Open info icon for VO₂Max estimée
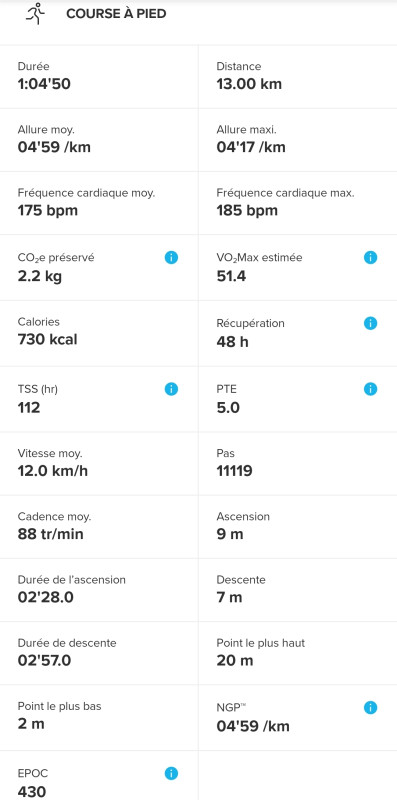 370,258
